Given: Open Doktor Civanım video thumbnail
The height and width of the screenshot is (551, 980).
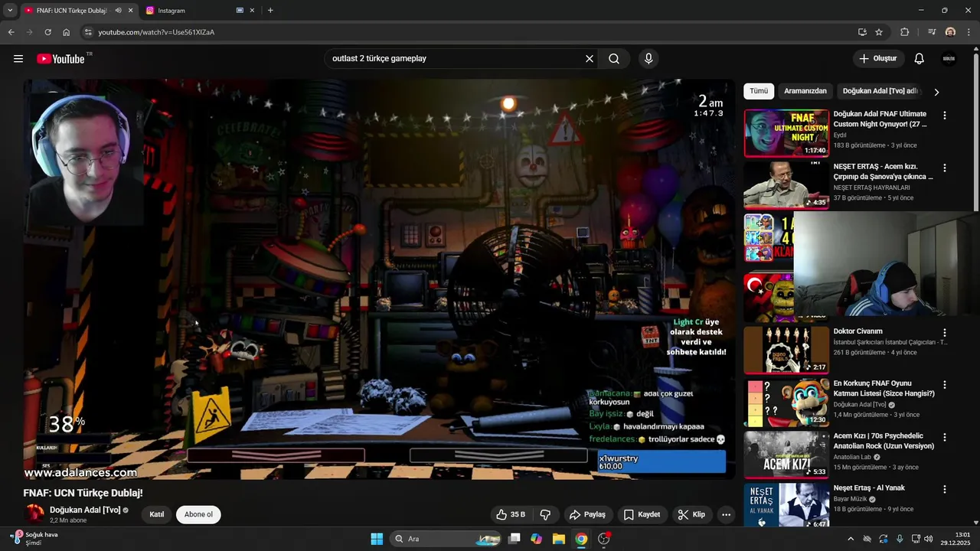Looking at the screenshot, I should (786, 350).
